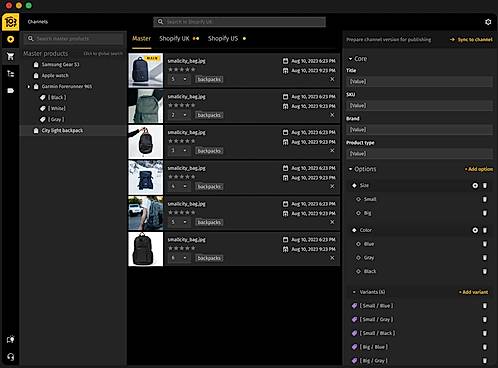Delete the Size option with trash icon
This screenshot has height=368, width=498.
485,186
